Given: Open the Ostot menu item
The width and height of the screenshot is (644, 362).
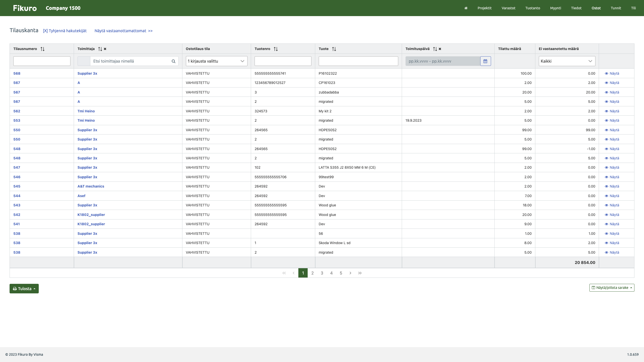Looking at the screenshot, I should [596, 8].
